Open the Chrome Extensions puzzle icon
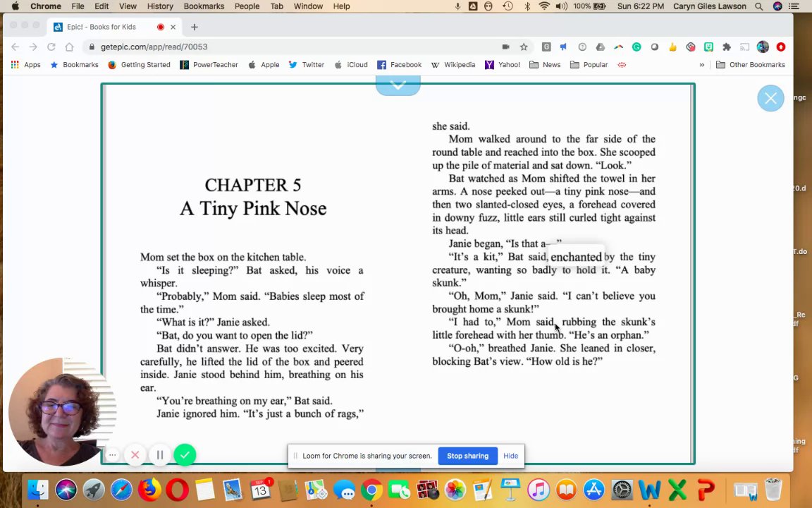The image size is (812, 508). [727, 47]
